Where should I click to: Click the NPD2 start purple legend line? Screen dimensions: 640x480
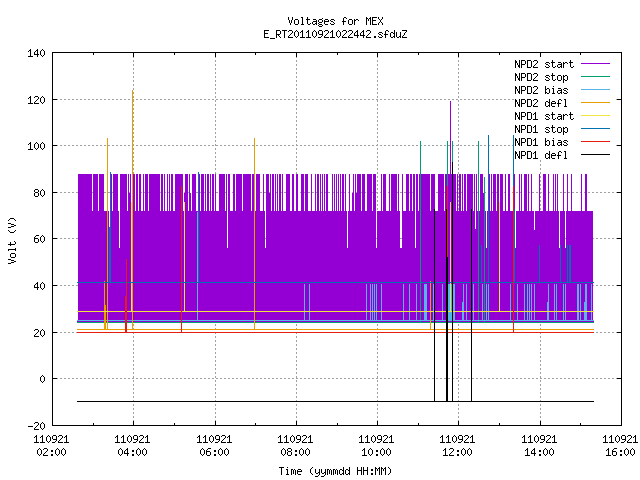click(596, 64)
